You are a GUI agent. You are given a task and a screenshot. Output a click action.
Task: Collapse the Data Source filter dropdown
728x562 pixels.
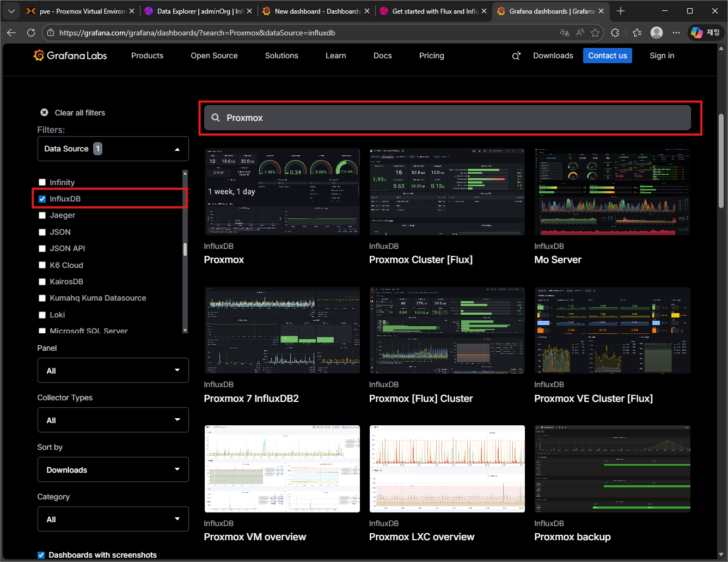click(x=113, y=149)
